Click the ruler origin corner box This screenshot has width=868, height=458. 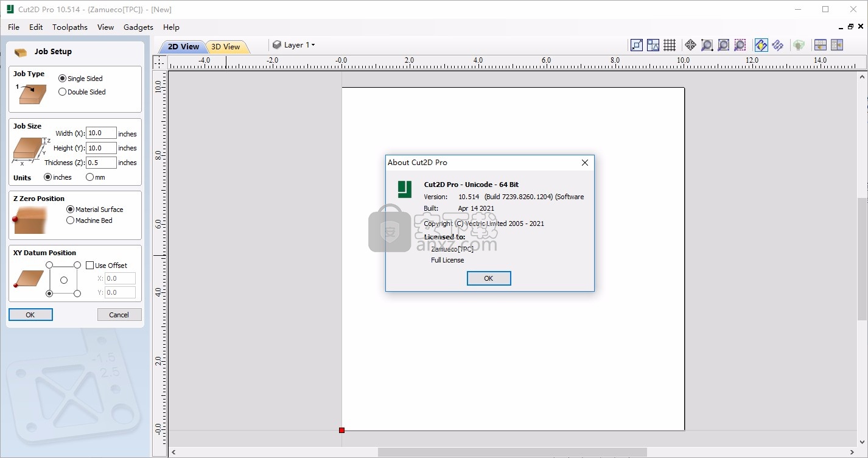point(159,62)
